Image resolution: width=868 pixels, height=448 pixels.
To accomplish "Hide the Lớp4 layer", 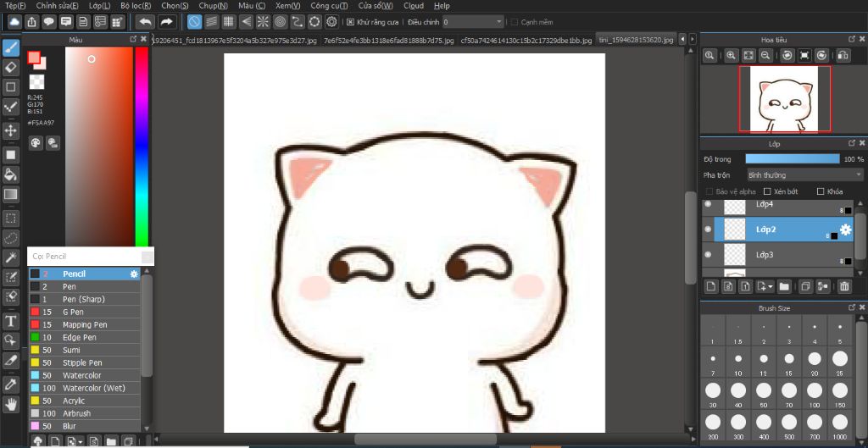I will [708, 203].
